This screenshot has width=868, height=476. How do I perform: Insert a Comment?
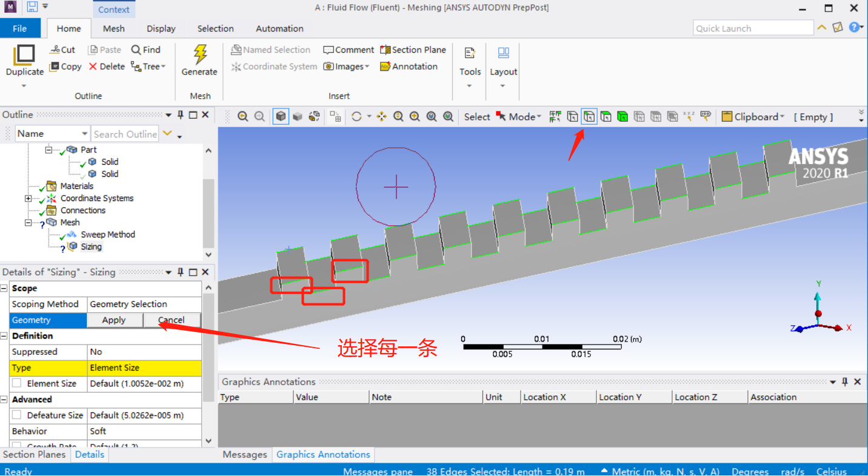coord(349,50)
